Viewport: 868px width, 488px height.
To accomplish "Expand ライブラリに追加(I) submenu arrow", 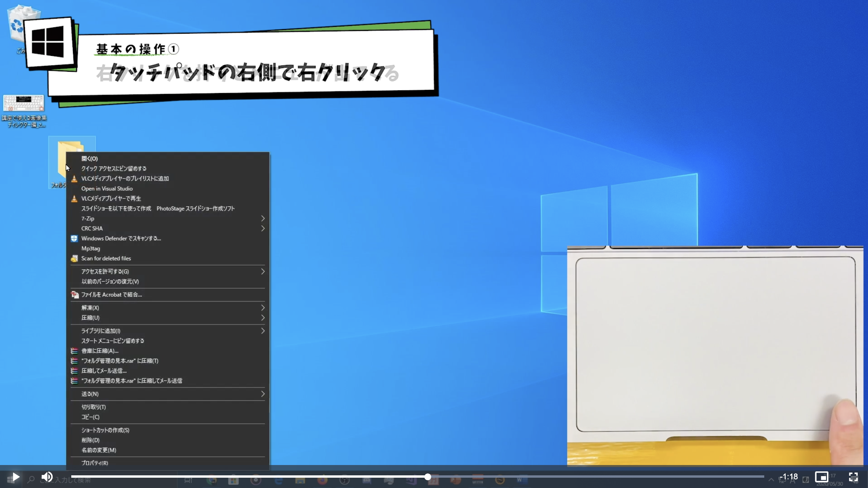I will pyautogui.click(x=263, y=331).
